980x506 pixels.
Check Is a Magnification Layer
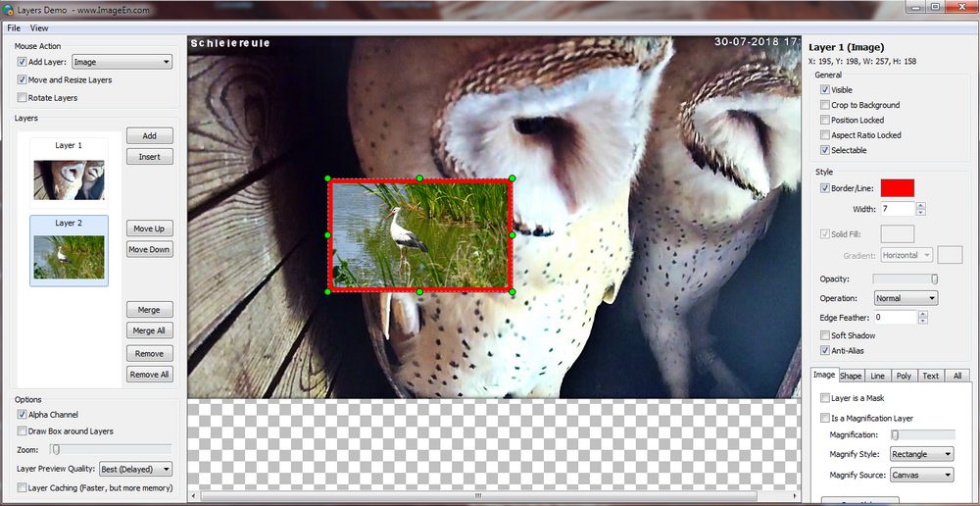825,418
